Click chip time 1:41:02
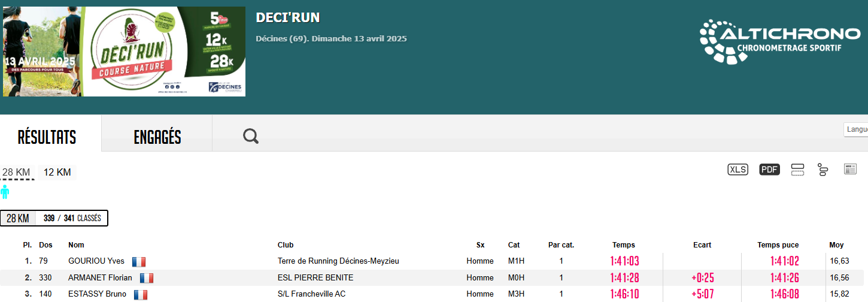Screen dimensions: 868x302 tap(784, 261)
